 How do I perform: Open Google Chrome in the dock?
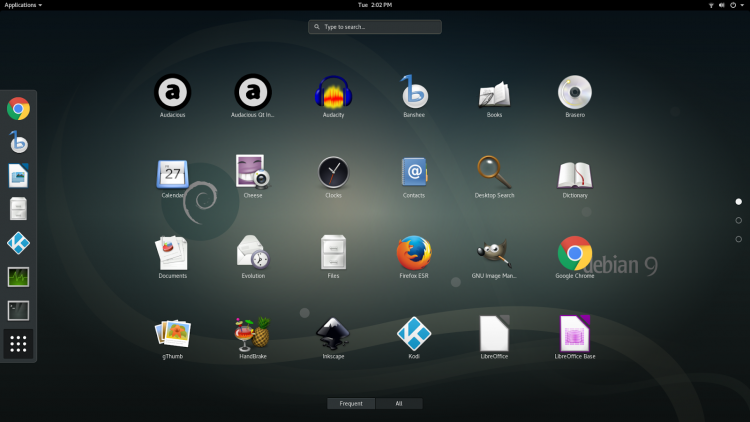point(18,109)
